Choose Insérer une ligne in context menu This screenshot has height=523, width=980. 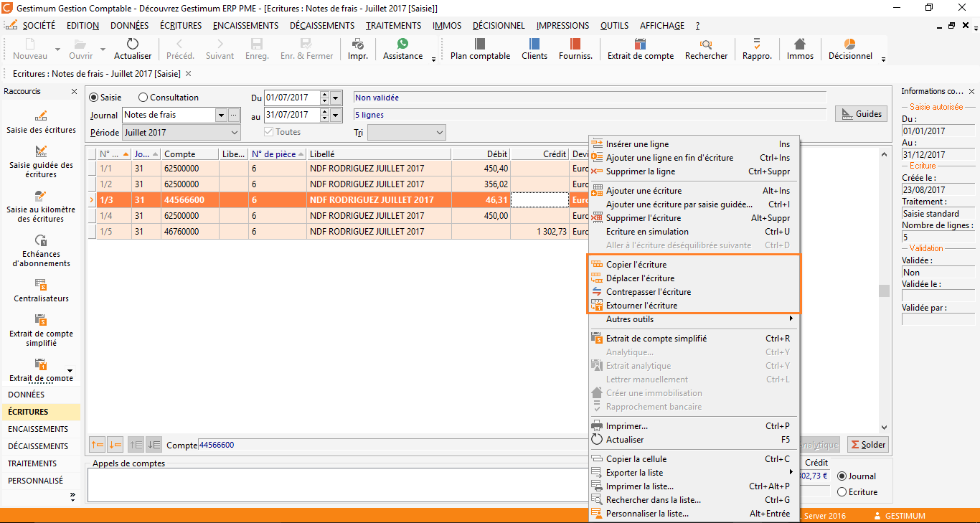693,144
